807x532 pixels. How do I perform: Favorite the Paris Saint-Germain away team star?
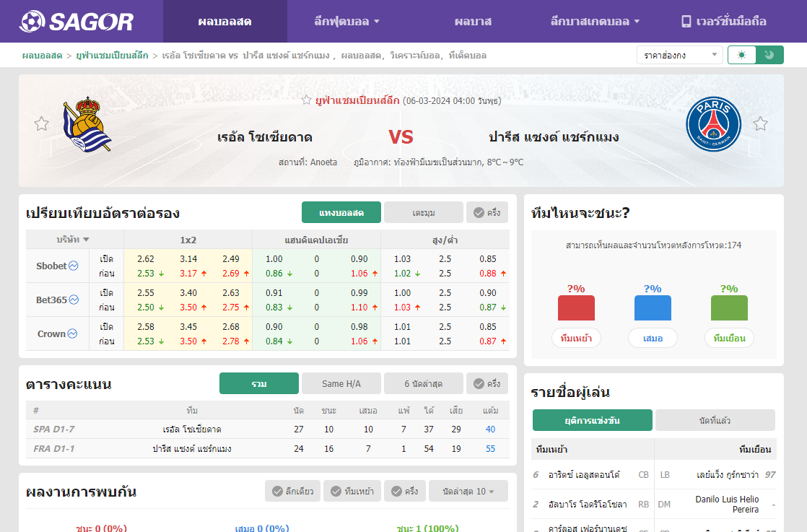760,124
